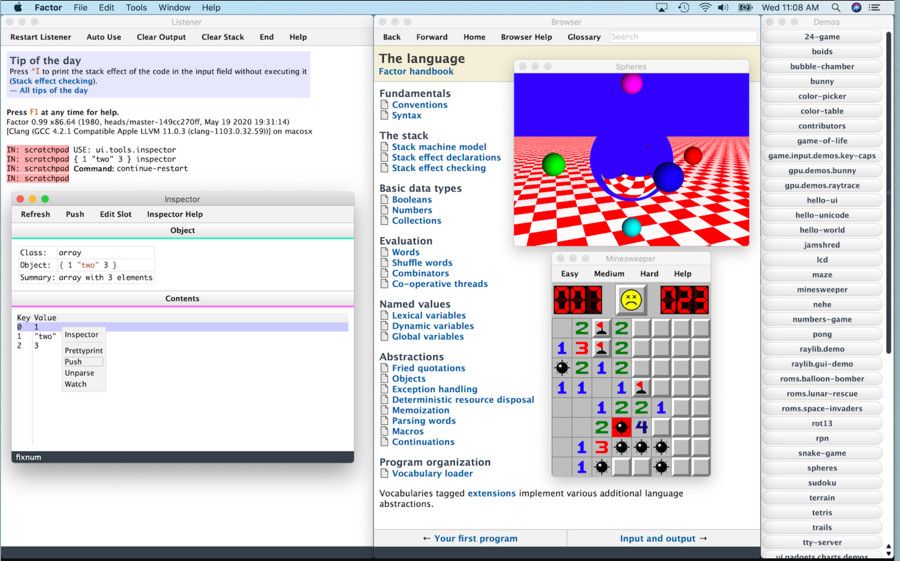Viewport: 900px width, 561px height.
Task: Open the File menu
Action: tap(80, 7)
